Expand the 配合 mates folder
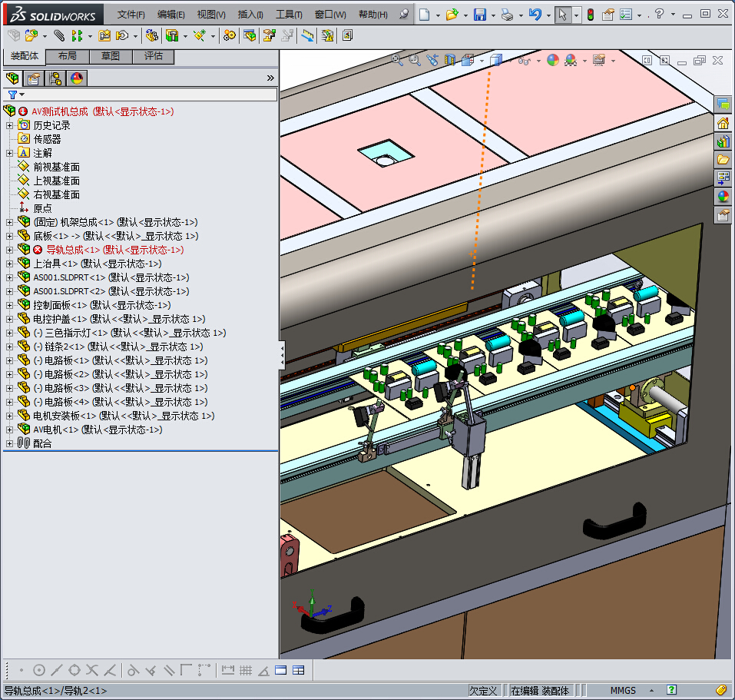 click(x=9, y=443)
